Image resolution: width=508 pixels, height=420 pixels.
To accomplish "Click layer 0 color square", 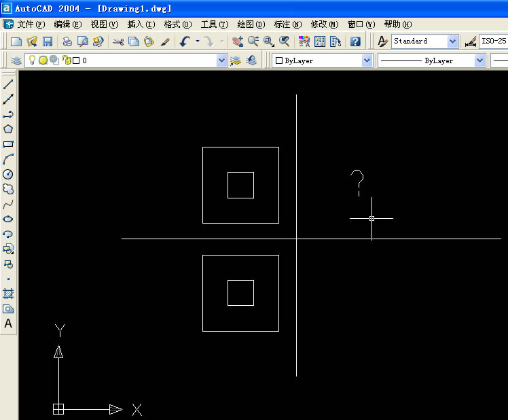I will (x=76, y=60).
